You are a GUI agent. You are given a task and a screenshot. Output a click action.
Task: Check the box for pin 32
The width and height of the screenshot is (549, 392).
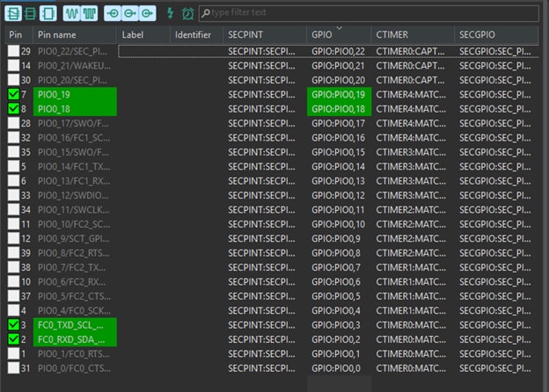[x=14, y=137]
